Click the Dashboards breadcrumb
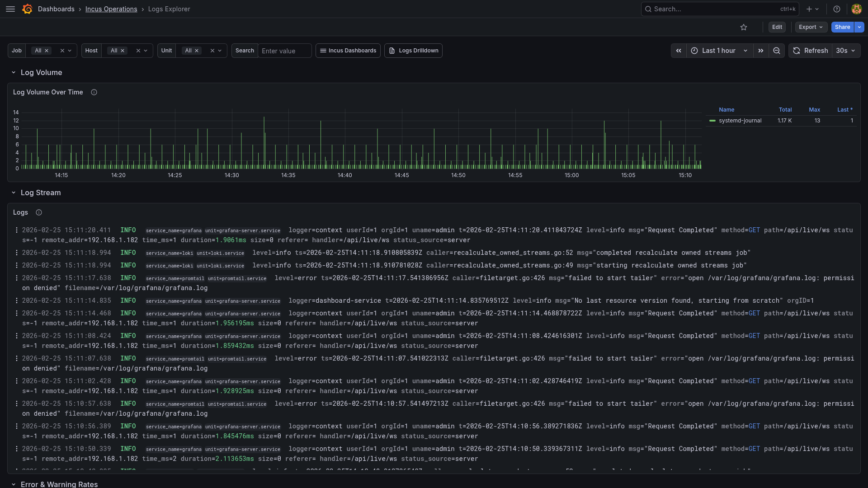 tap(56, 9)
